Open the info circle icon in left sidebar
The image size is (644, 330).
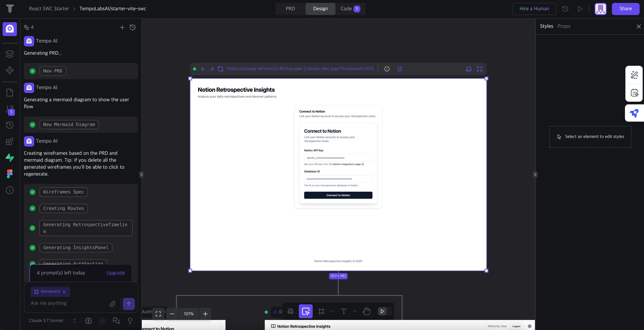[x=10, y=190]
